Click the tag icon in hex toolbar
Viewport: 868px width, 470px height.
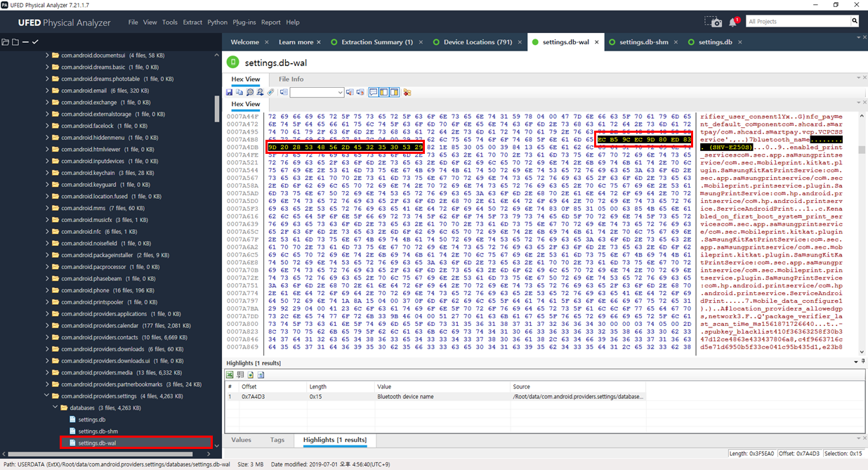point(270,92)
